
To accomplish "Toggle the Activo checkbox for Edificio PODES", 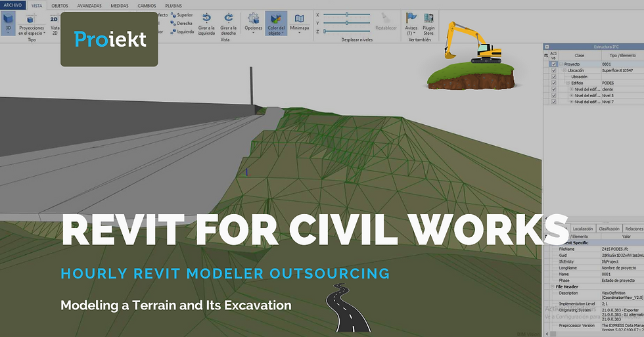I will pyautogui.click(x=553, y=83).
